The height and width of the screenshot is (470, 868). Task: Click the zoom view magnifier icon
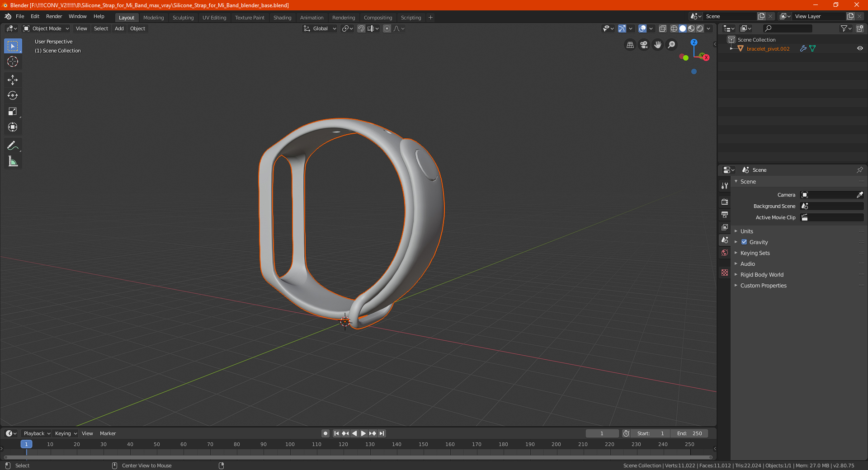click(x=672, y=45)
